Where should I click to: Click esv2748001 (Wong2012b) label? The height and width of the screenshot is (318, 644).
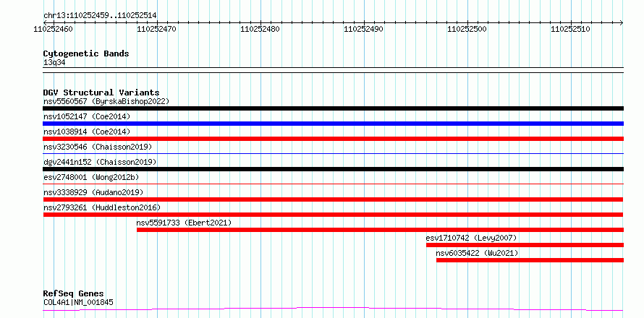click(91, 177)
